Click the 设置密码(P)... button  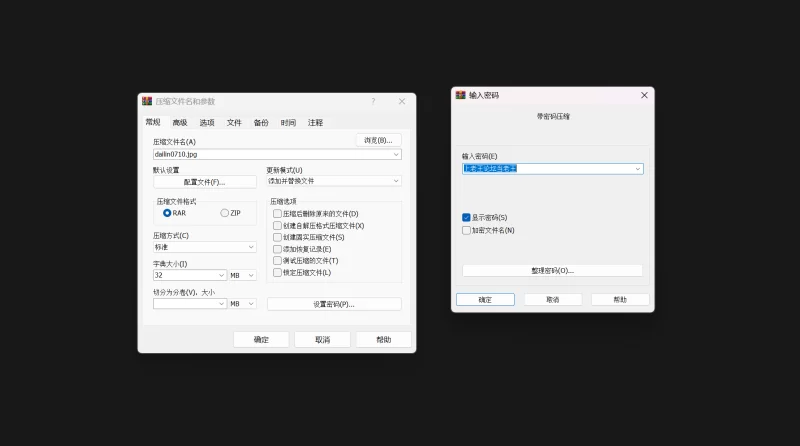(x=334, y=304)
